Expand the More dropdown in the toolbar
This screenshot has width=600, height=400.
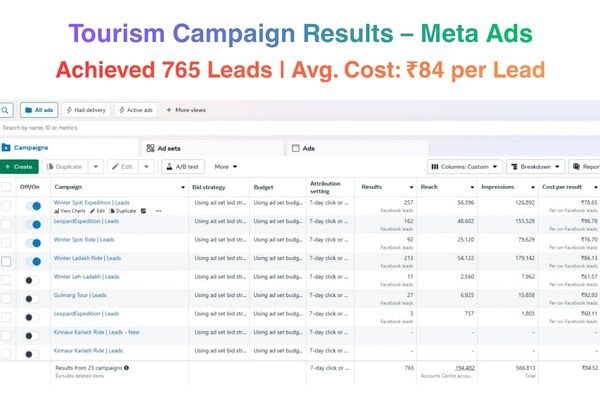pyautogui.click(x=226, y=167)
